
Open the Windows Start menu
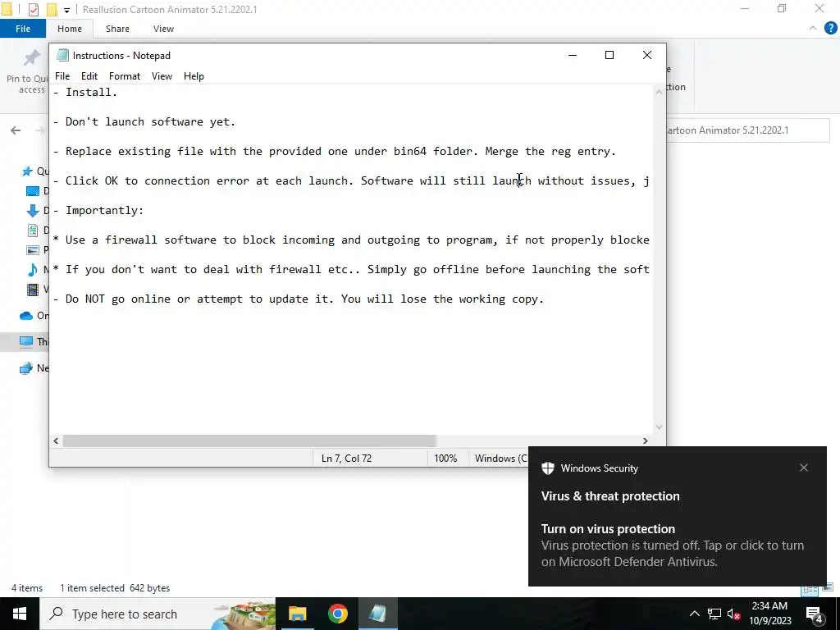pyautogui.click(x=20, y=614)
